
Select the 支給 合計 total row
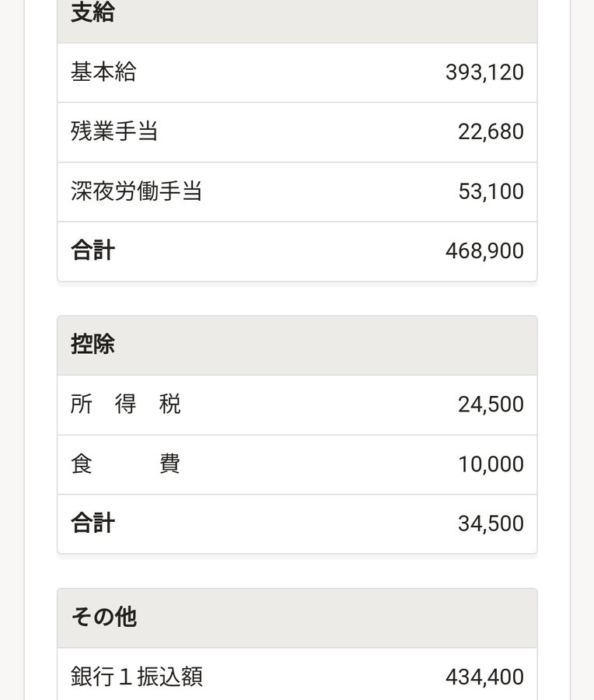[x=297, y=251]
